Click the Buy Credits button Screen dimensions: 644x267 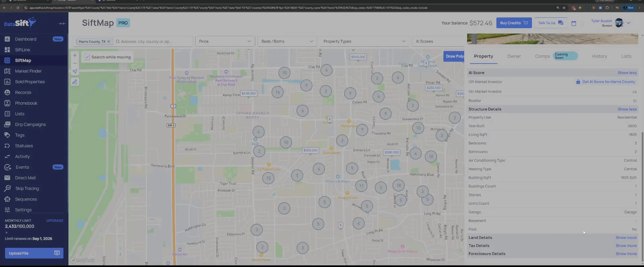pyautogui.click(x=514, y=23)
